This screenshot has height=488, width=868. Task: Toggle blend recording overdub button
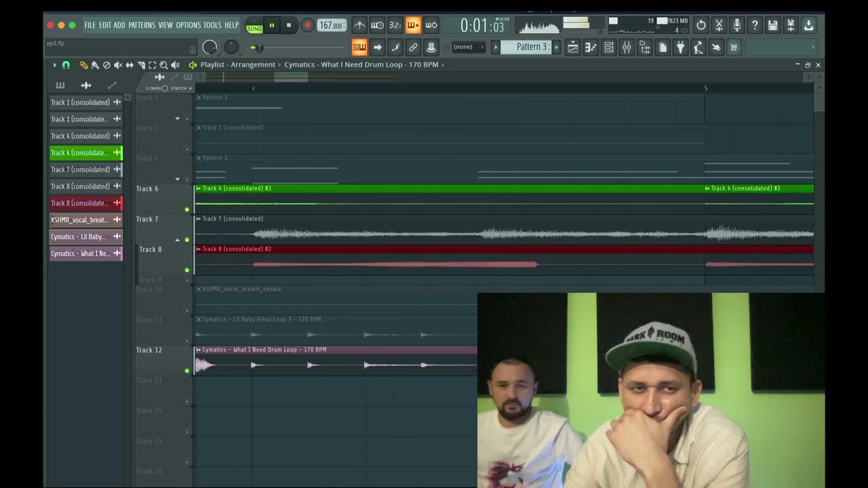[x=413, y=26]
